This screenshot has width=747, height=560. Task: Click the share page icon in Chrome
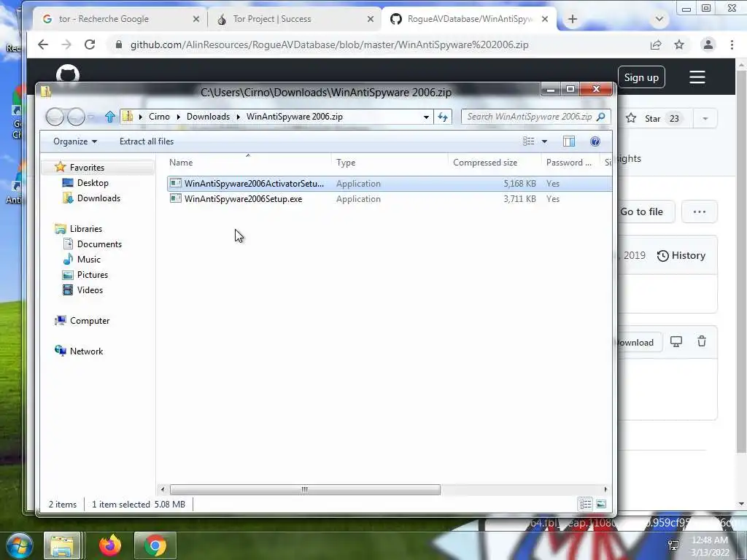click(656, 44)
